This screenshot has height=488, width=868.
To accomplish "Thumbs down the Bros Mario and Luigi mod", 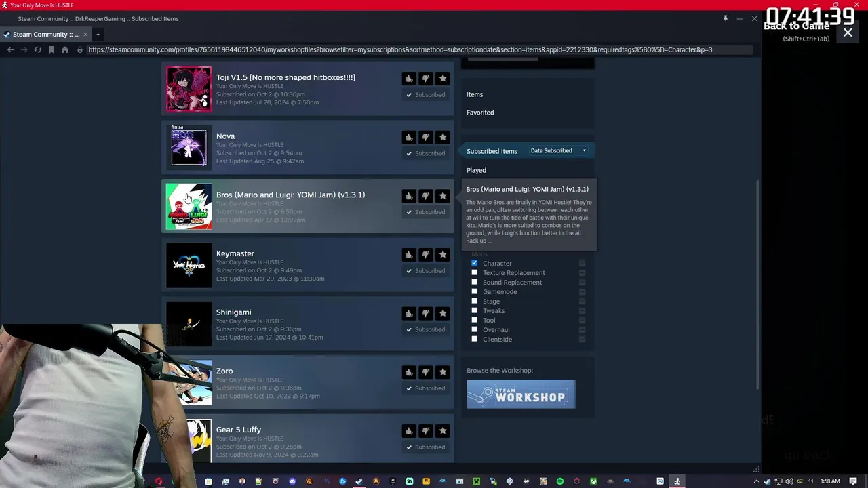I will point(426,196).
